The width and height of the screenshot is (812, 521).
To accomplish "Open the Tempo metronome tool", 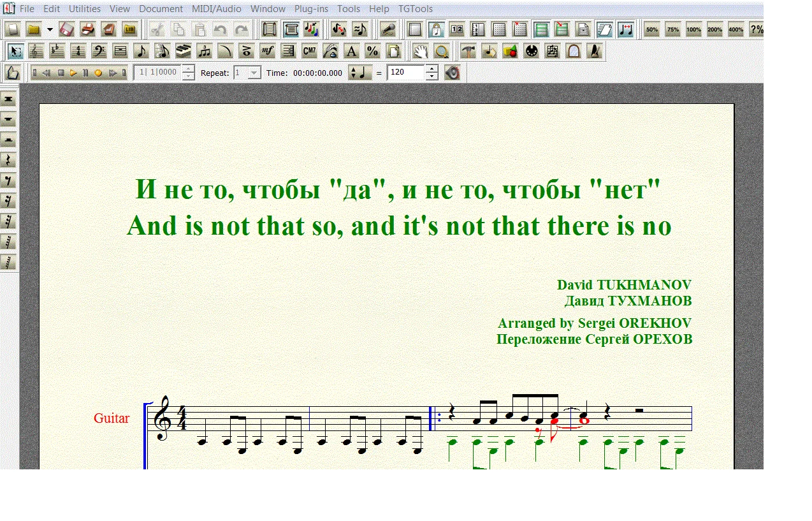I will click(595, 51).
